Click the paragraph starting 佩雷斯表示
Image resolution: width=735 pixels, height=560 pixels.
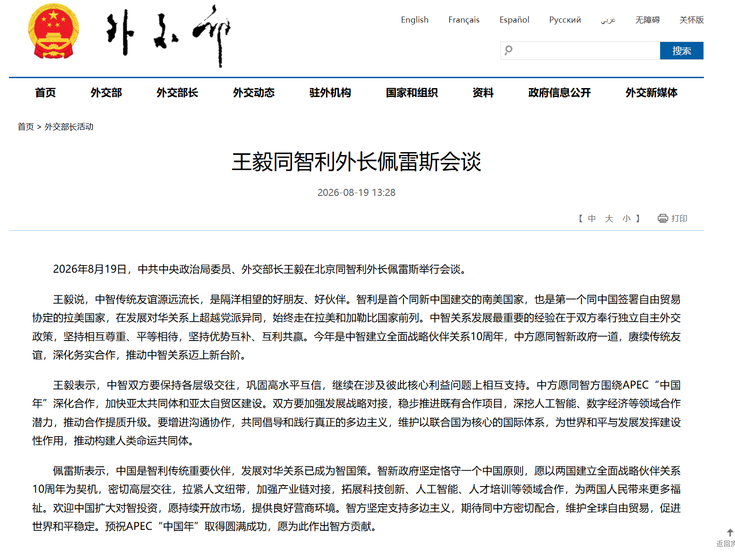[356, 499]
